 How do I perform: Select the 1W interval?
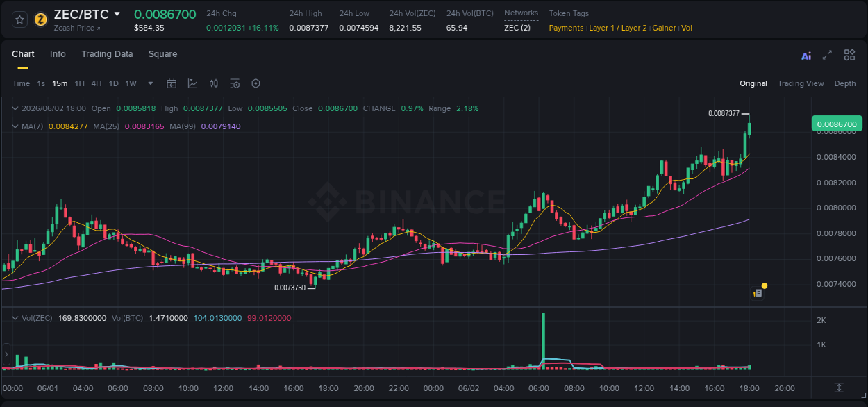point(131,83)
